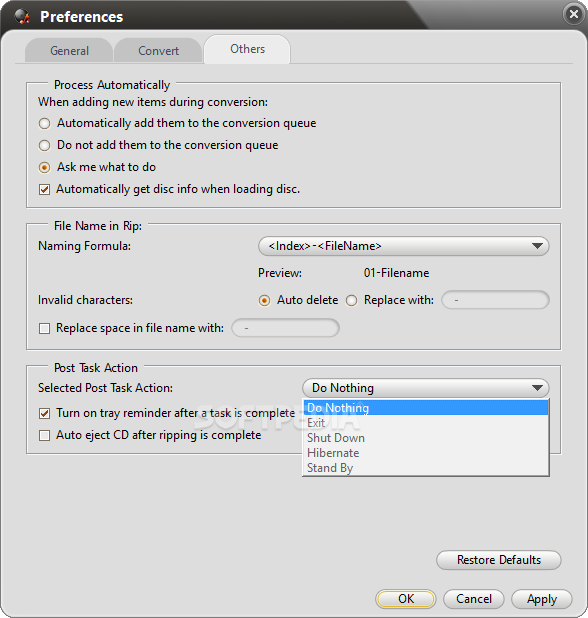Choose Exit from the post task list
This screenshot has height=618, width=588.
click(426, 423)
